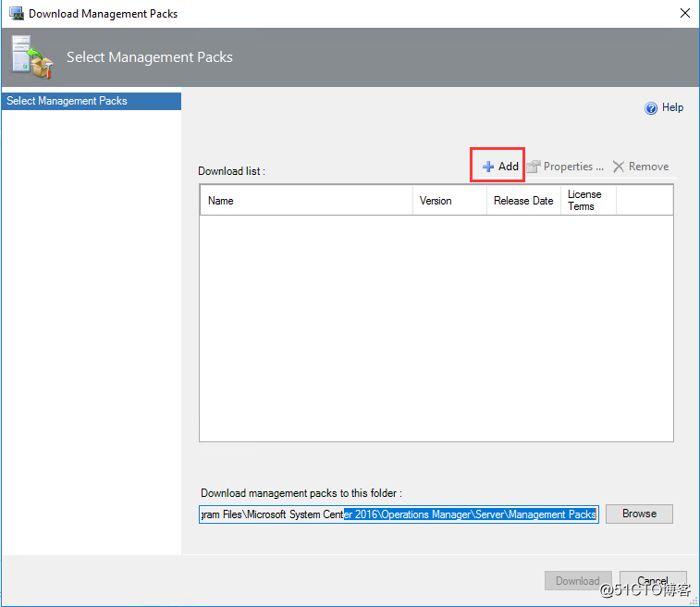This screenshot has width=700, height=607.
Task: Click inside the download folder path field
Action: pyautogui.click(x=399, y=514)
